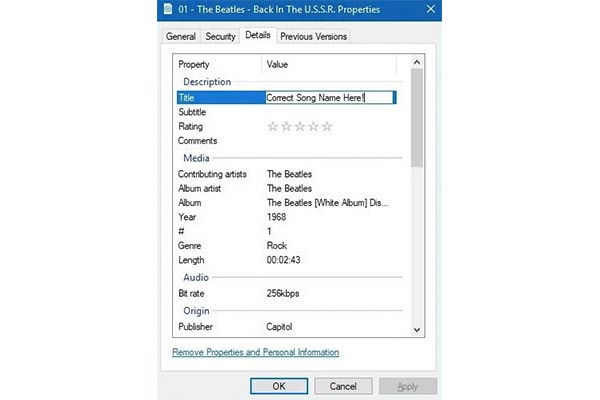Confirm changes with the OK button
The image size is (600, 400).
point(279,386)
